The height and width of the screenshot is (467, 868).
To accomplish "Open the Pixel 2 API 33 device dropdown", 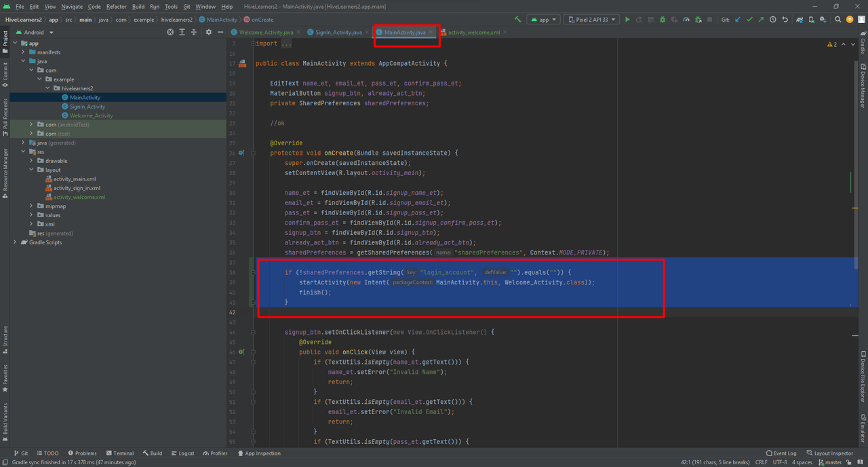I will [x=591, y=20].
